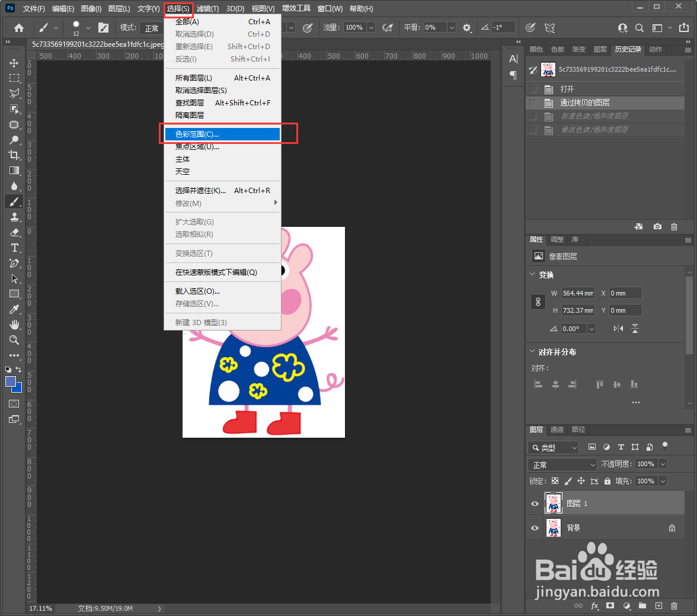Add layer mask icon in Layers panel
Viewport: 697px width, 616px height.
click(x=610, y=606)
